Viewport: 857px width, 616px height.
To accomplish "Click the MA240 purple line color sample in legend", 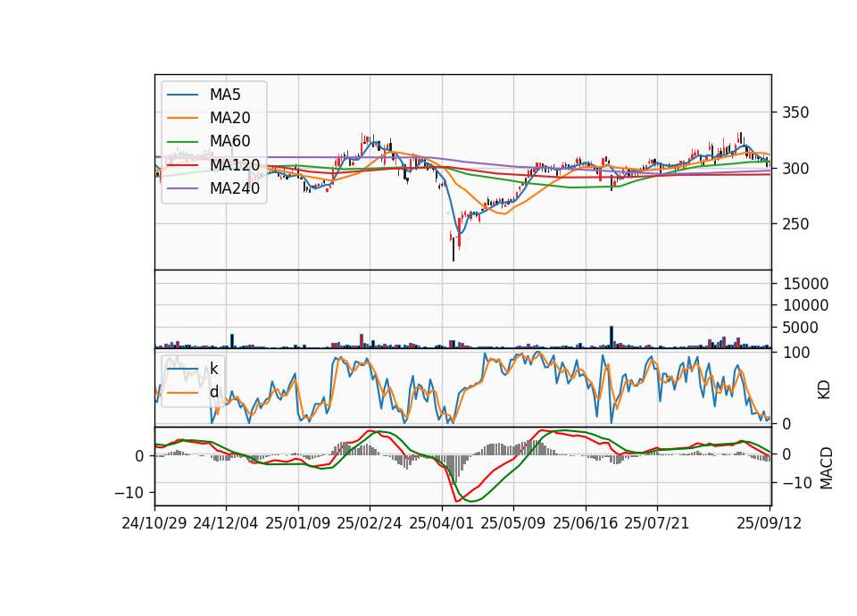I will point(182,188).
